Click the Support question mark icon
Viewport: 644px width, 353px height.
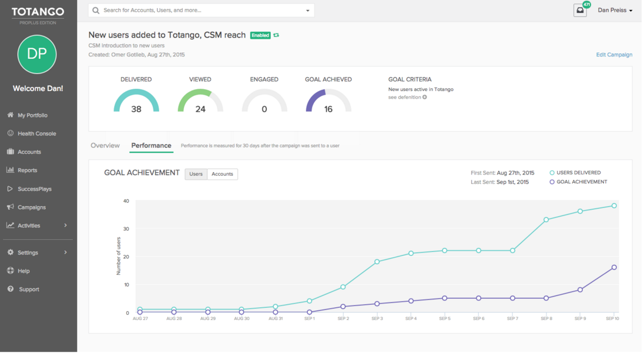[10, 289]
